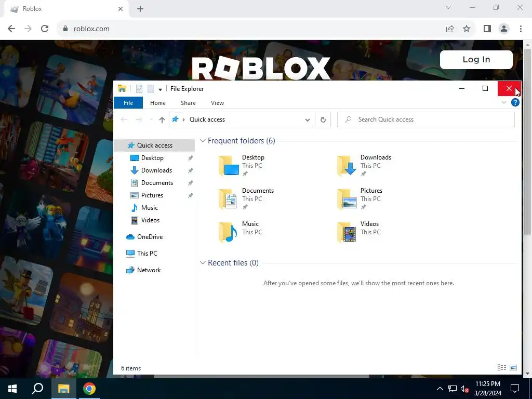Screen dimensions: 532x399
Task: Show hidden system tray icons
Action: point(440,389)
